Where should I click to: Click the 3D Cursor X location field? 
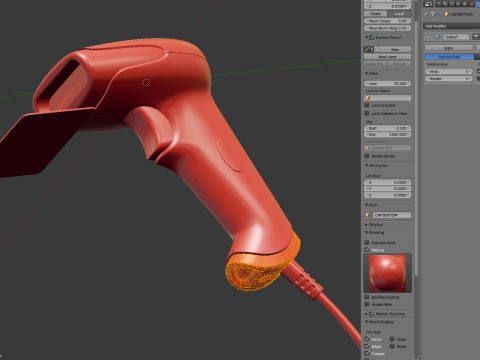(388, 182)
